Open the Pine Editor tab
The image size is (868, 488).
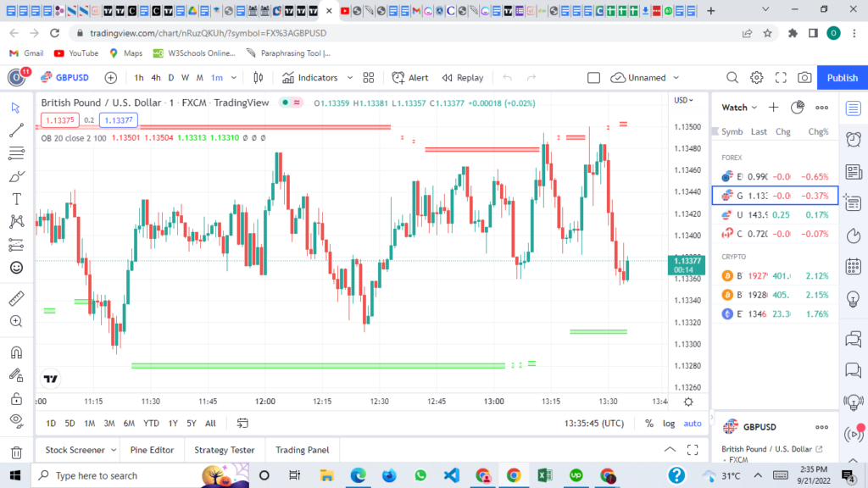coord(152,450)
